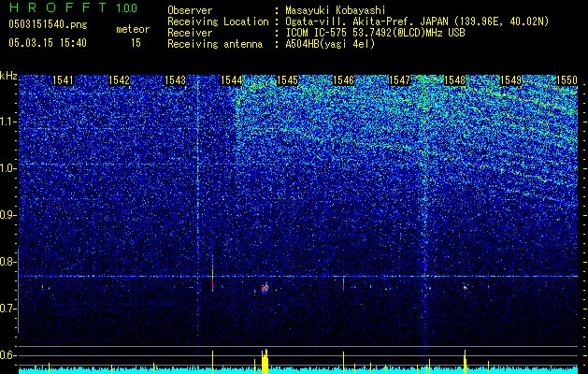Click the meteor echo blob before 1545

tap(265, 288)
